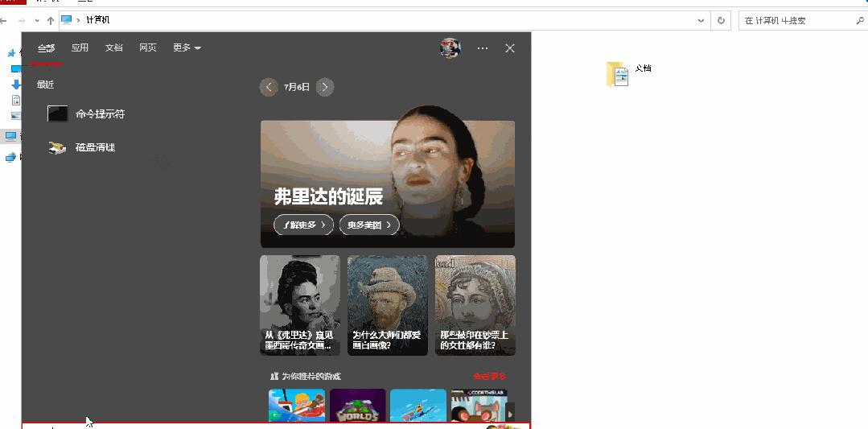
Task: Click the 7月6日 date label
Action: [x=297, y=87]
